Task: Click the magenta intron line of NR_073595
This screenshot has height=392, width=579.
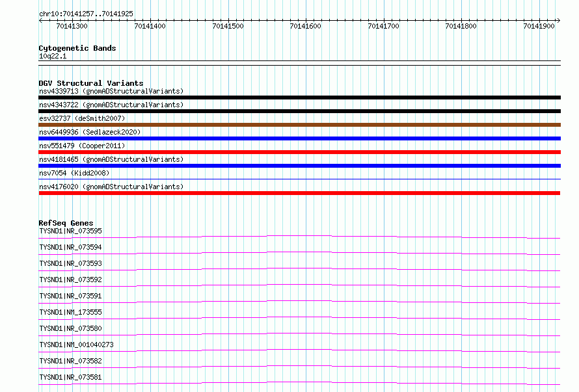Action: click(299, 236)
